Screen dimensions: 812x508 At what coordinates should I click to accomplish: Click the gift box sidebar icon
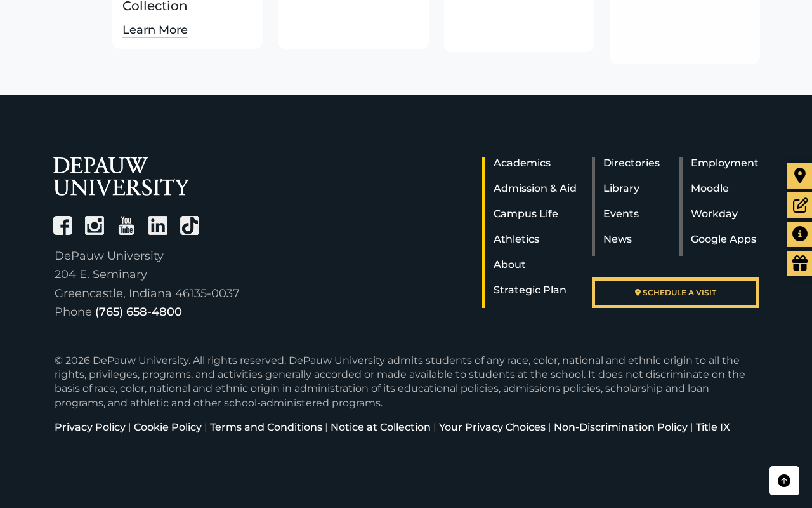pos(799,264)
